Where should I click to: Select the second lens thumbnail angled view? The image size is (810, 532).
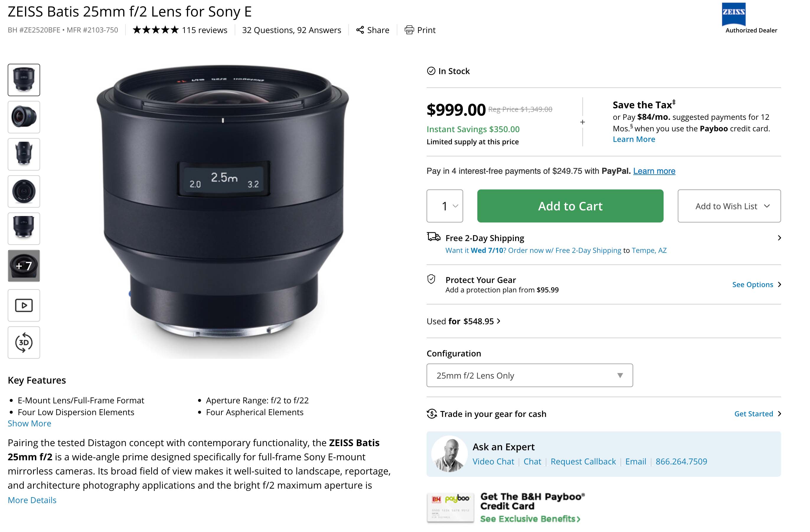[x=24, y=117]
